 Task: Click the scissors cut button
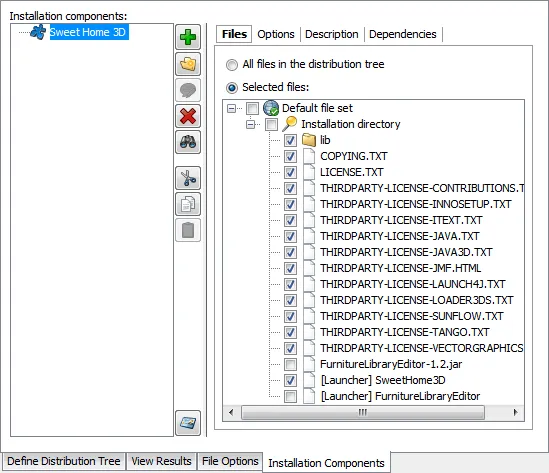pos(188,178)
